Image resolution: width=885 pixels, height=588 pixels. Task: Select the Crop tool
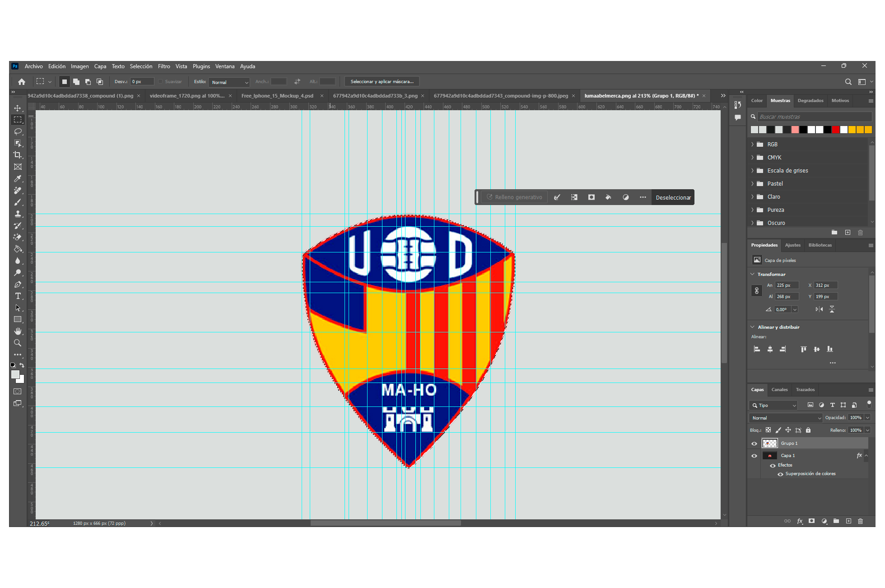click(x=18, y=155)
